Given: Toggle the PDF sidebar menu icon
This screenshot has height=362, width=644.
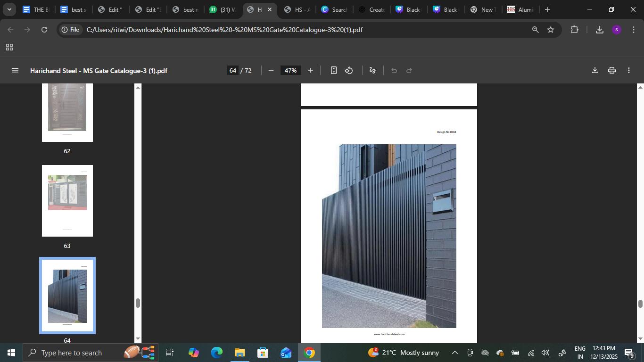Looking at the screenshot, I should [15, 70].
